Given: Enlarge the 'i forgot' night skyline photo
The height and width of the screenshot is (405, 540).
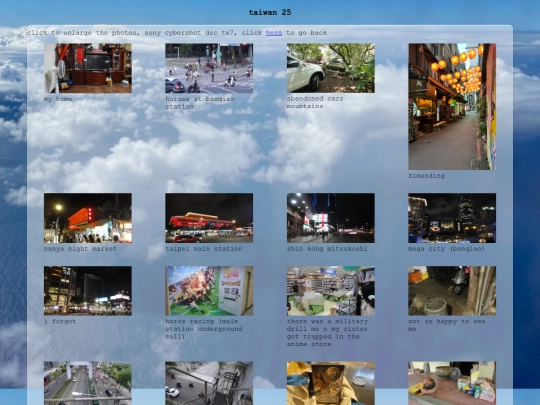Looking at the screenshot, I should [88, 291].
